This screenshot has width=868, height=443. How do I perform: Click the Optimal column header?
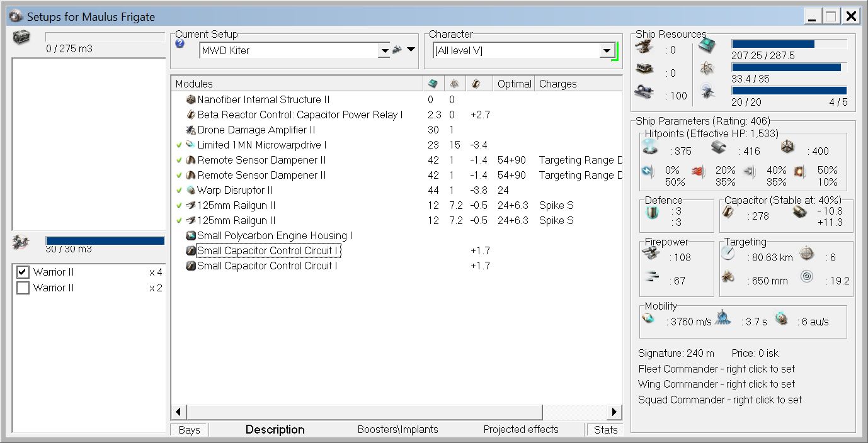pyautogui.click(x=514, y=84)
